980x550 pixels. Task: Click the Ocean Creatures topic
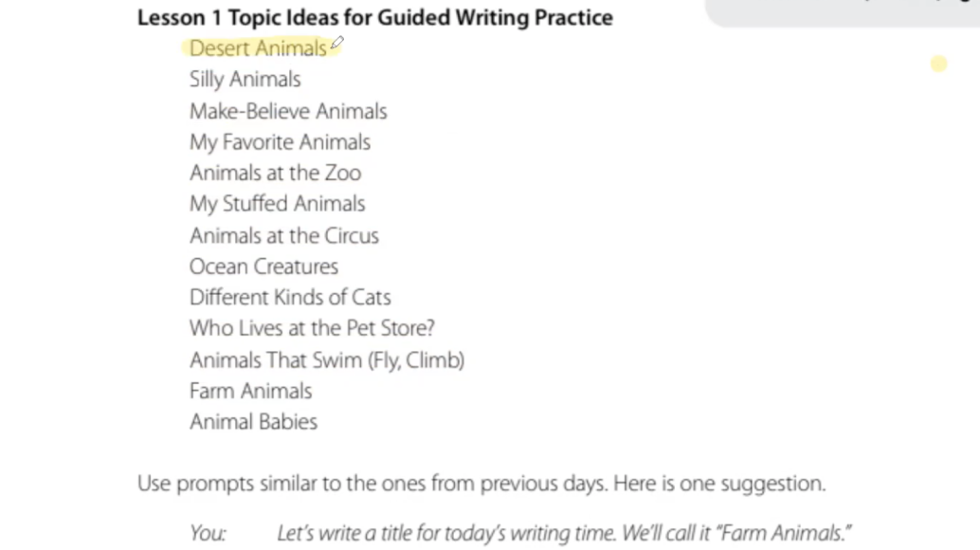pos(263,266)
